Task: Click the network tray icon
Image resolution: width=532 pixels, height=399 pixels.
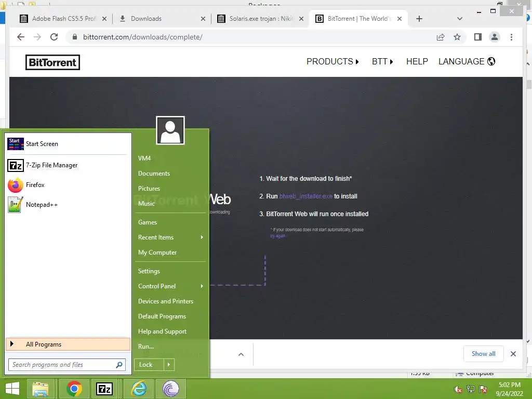Action: (471, 389)
